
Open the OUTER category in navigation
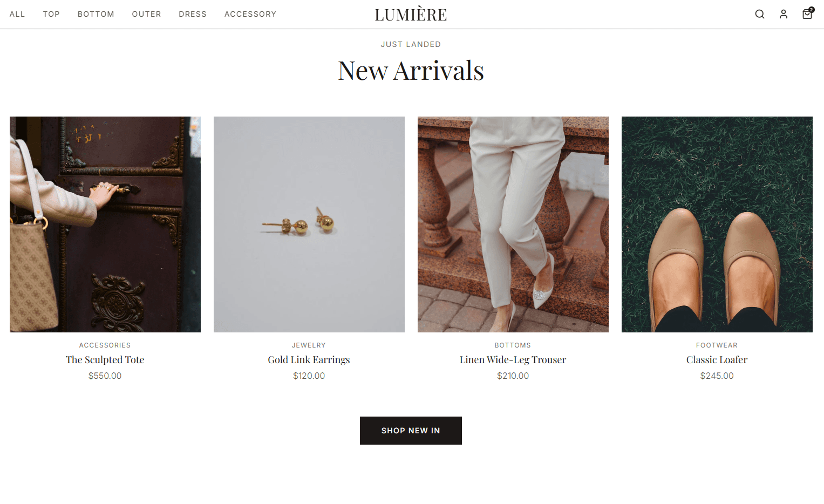[x=147, y=14]
